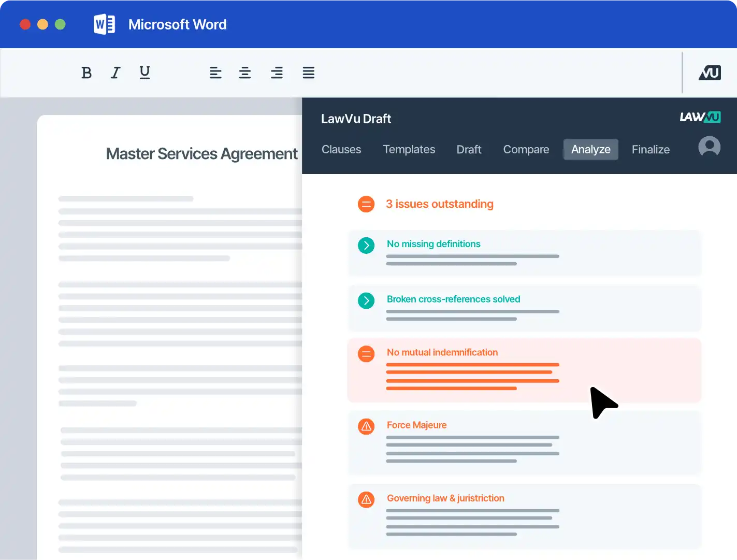Screen dimensions: 737x560
Task: Open the Governing law & jurisdiction issue
Action: pyautogui.click(x=445, y=498)
